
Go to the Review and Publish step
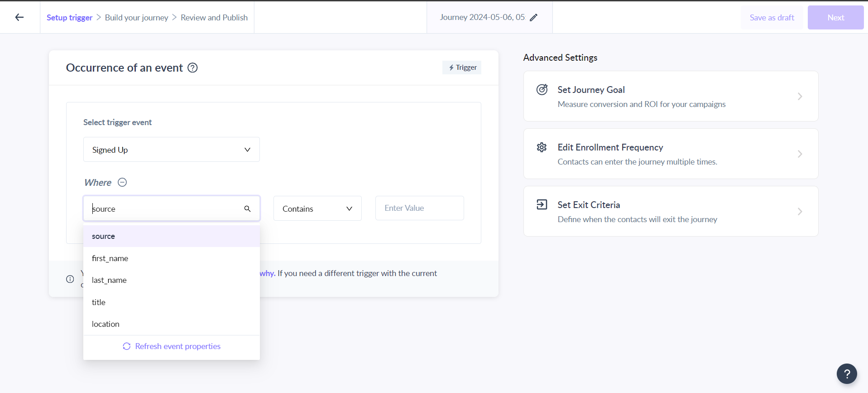(214, 17)
